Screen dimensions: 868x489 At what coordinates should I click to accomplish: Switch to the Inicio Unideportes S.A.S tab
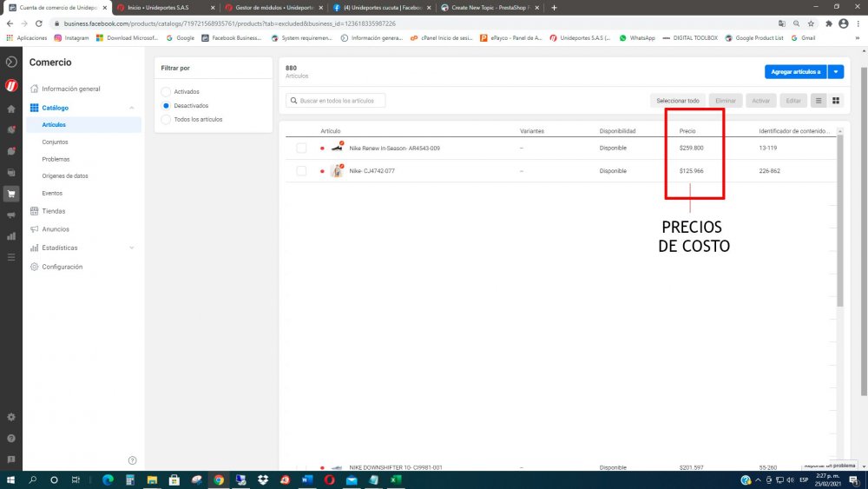click(164, 8)
